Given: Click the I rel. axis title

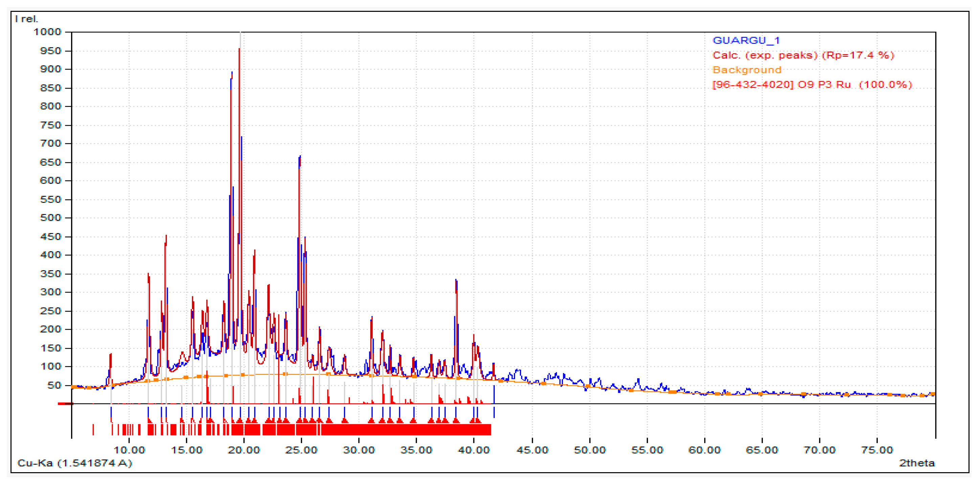Looking at the screenshot, I should point(26,19).
